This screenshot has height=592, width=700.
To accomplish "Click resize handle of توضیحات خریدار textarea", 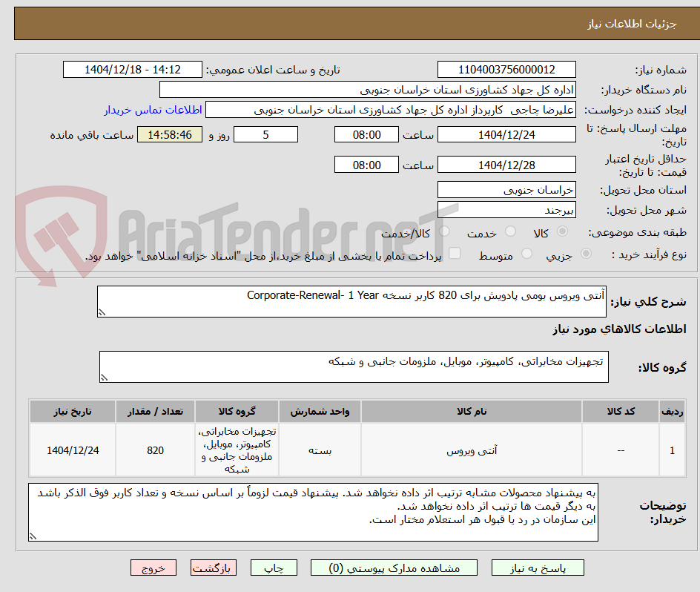I will click(33, 536).
